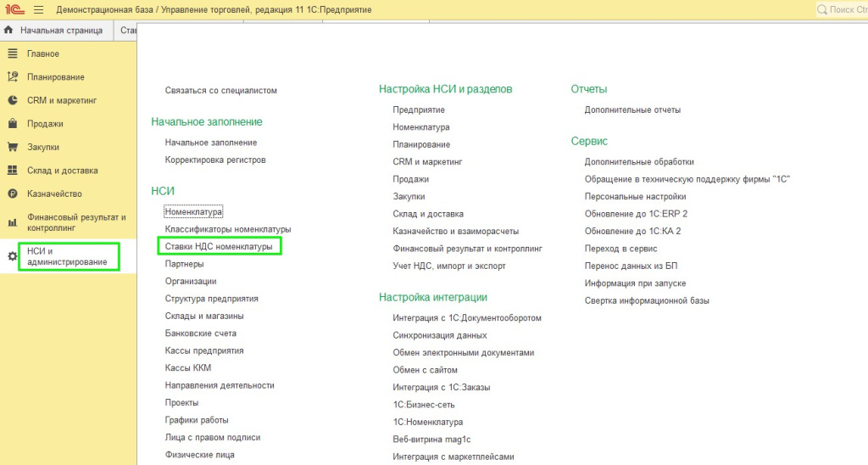Open Ставки НДС номенклатуры
The width and height of the screenshot is (868, 465).
pos(219,247)
